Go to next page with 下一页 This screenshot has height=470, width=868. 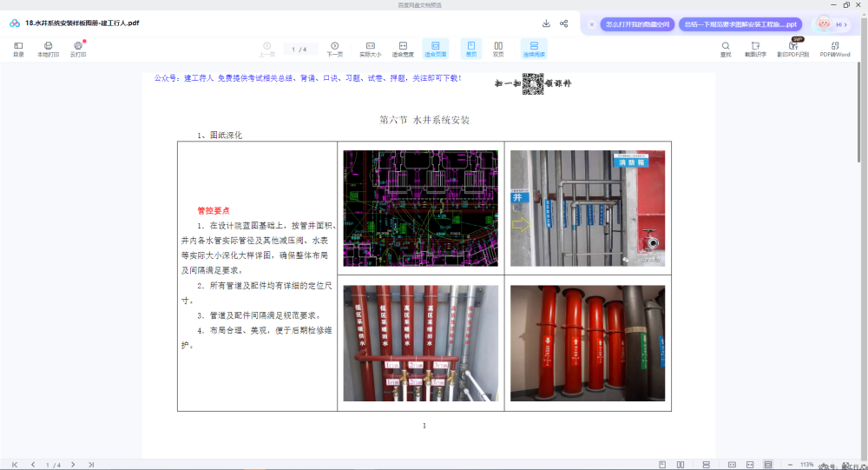click(334, 49)
